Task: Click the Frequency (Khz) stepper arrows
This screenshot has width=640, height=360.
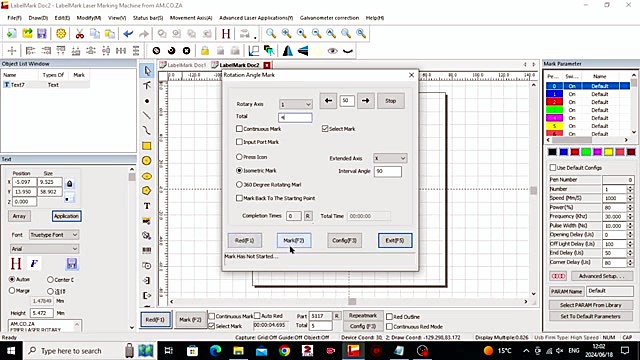Action: click(630, 216)
